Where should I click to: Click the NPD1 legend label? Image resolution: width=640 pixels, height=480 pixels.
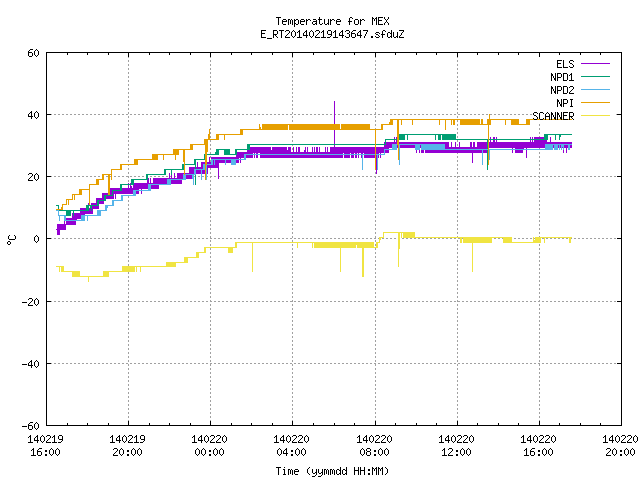pyautogui.click(x=562, y=77)
